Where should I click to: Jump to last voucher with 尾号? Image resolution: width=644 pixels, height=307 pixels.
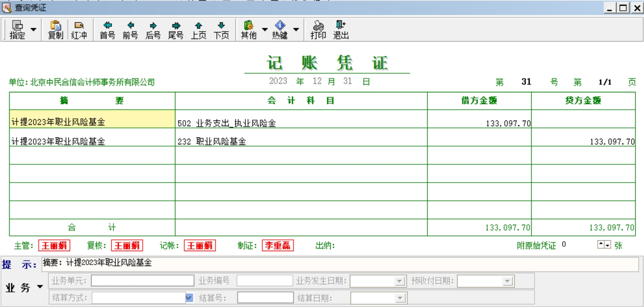tap(176, 30)
